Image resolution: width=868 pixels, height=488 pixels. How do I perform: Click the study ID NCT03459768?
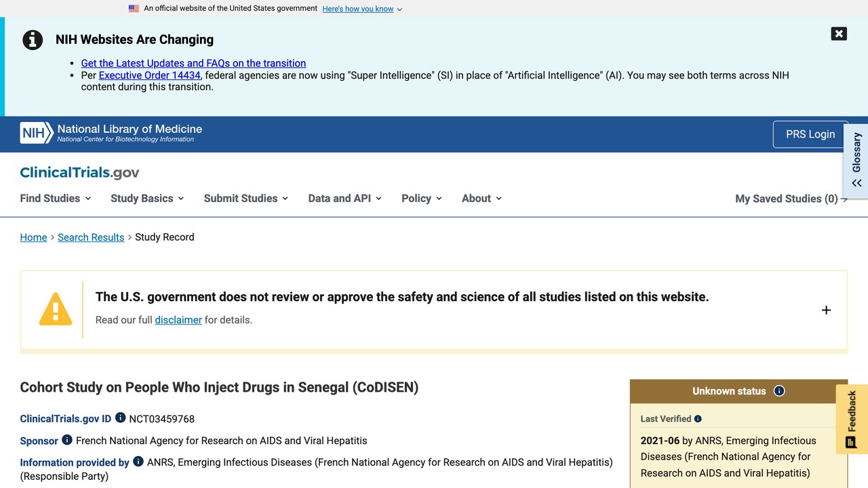coord(162,419)
